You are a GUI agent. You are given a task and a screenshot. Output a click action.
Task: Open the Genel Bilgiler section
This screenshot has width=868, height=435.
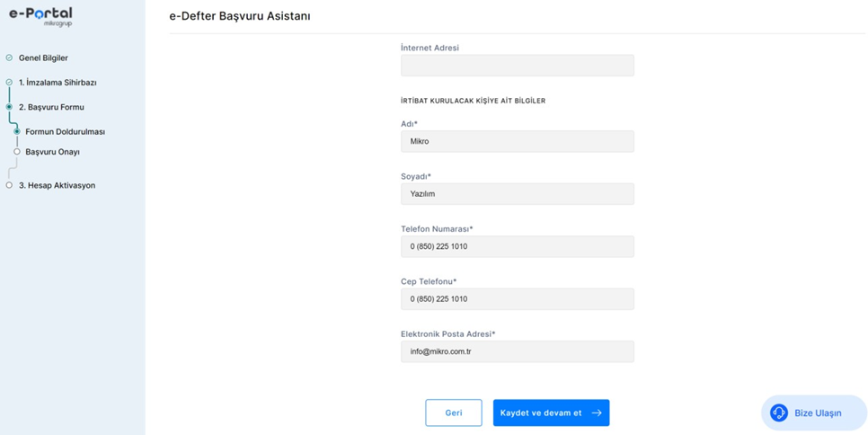tap(43, 58)
